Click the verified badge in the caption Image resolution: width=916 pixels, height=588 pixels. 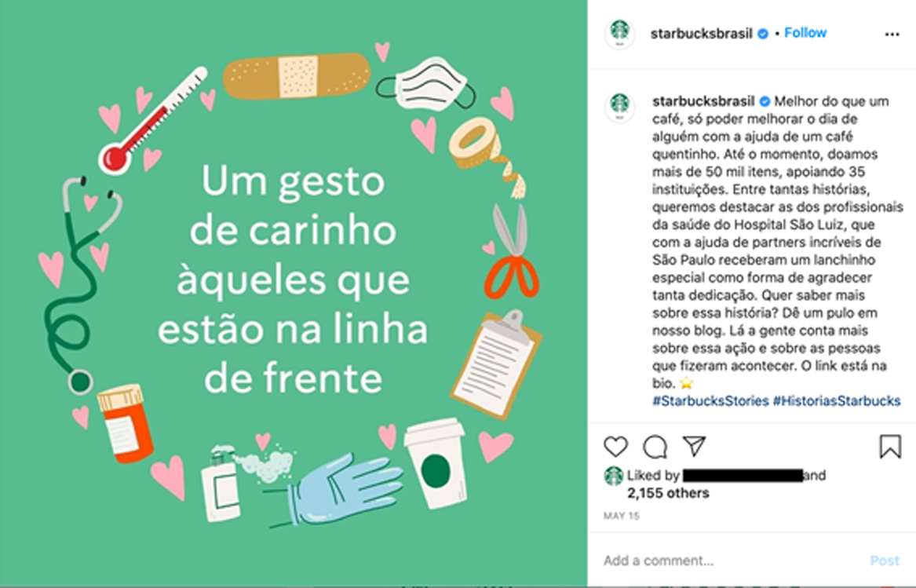(765, 102)
